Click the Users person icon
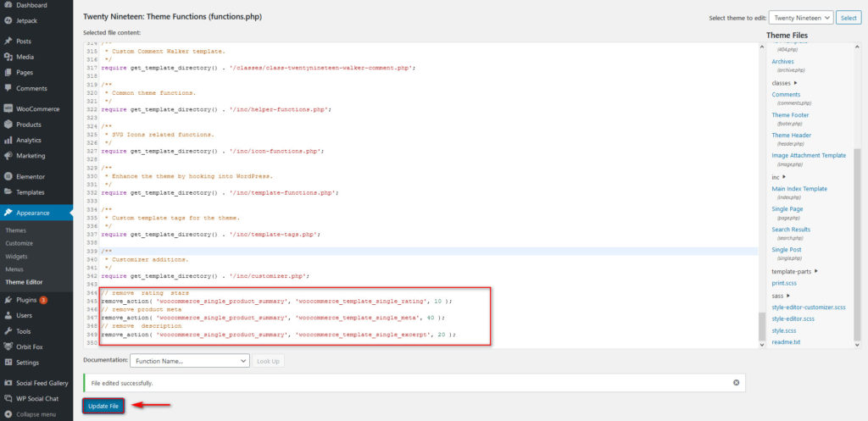 [x=8, y=315]
